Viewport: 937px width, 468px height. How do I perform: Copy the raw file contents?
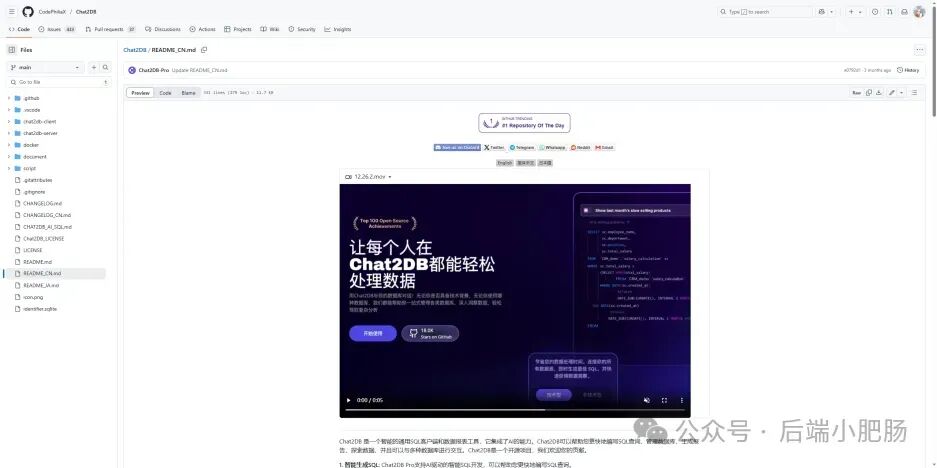[869, 93]
